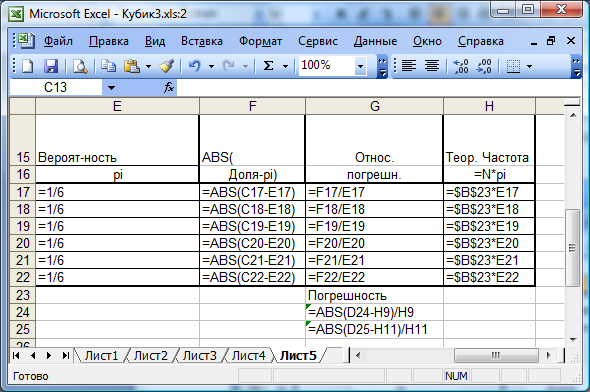Click the Name Box showing C13

click(55, 88)
